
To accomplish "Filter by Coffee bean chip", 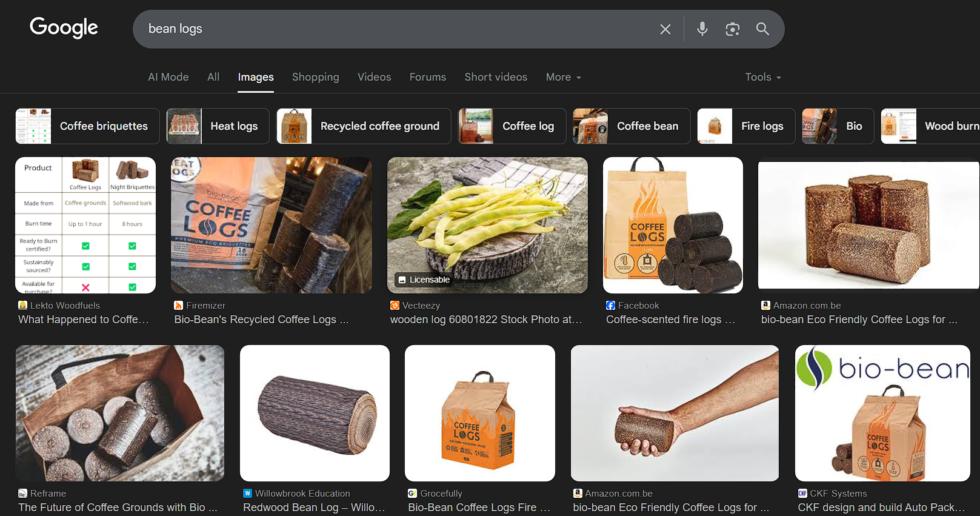I will (x=632, y=126).
